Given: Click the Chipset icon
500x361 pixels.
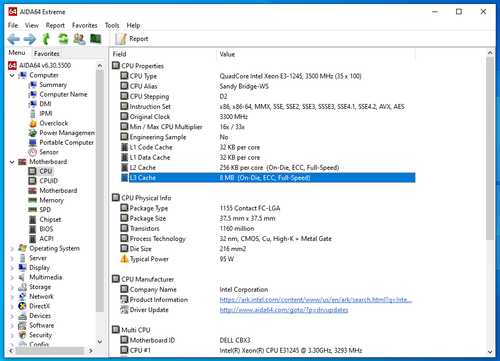Looking at the screenshot, I should pos(32,220).
